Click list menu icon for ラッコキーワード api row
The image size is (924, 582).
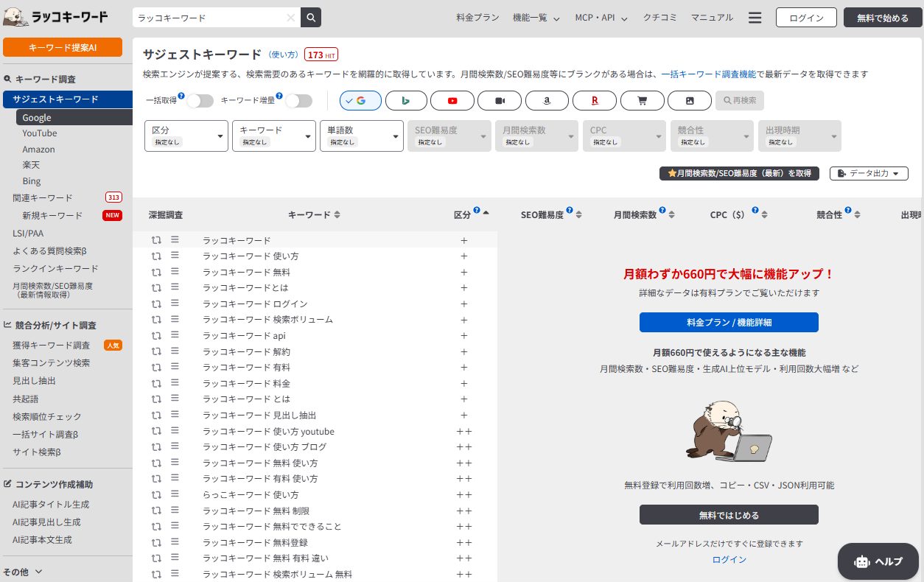(175, 335)
